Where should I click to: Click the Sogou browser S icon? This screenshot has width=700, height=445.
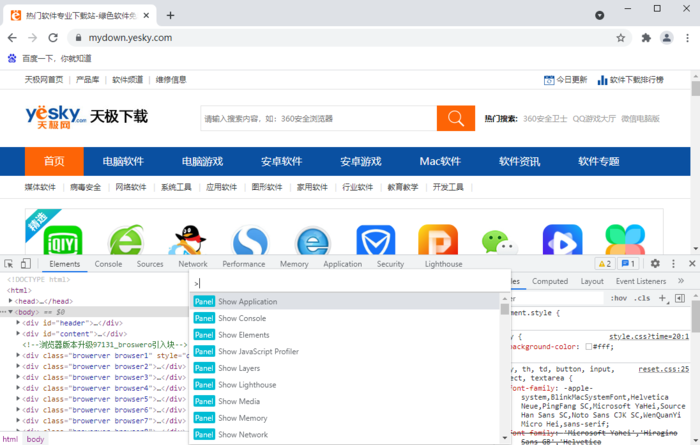pyautogui.click(x=250, y=241)
